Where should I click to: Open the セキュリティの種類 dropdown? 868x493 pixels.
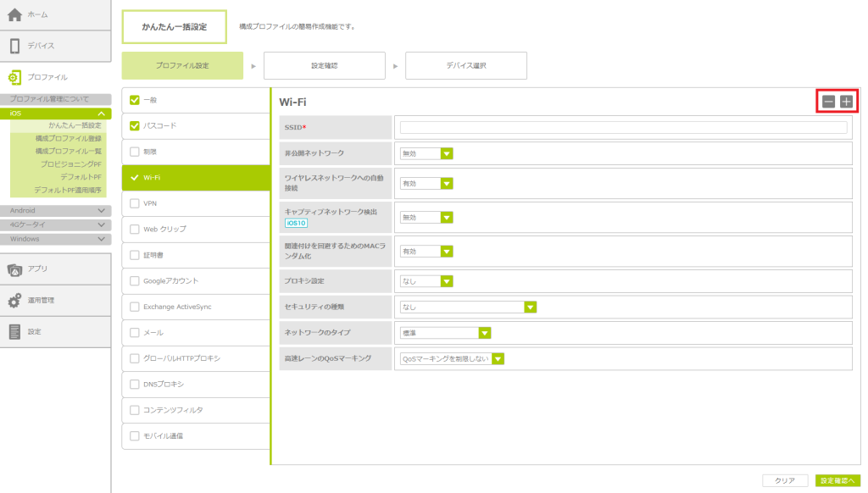coord(530,307)
